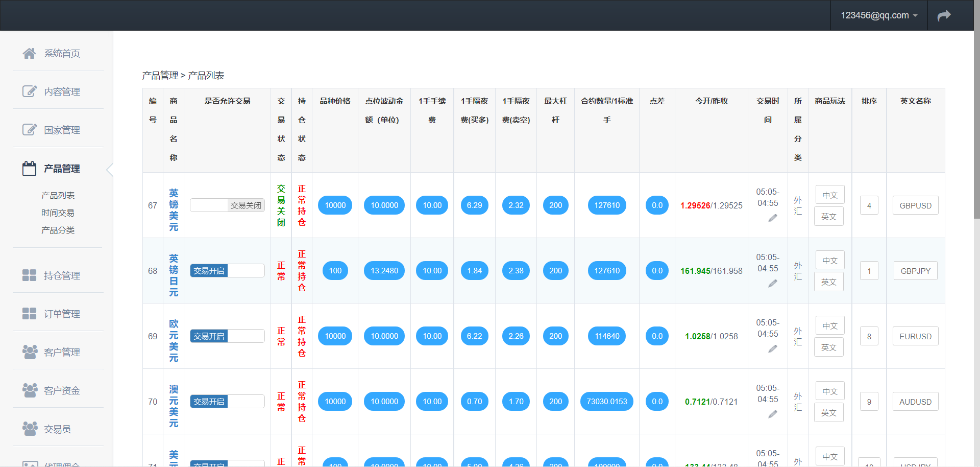Open the 123456@qq.com account dropdown
This screenshot has width=980, height=467.
(878, 15)
